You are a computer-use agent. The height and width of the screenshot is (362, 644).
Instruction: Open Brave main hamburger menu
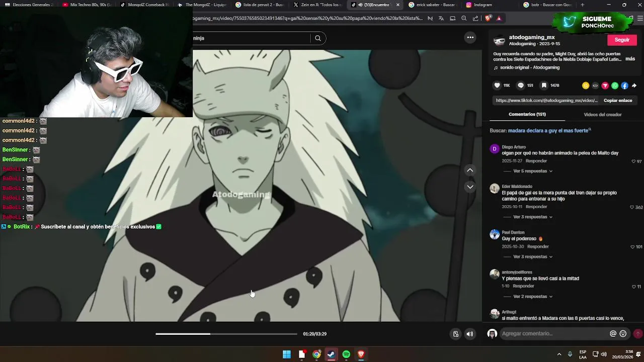pyautogui.click(x=639, y=18)
